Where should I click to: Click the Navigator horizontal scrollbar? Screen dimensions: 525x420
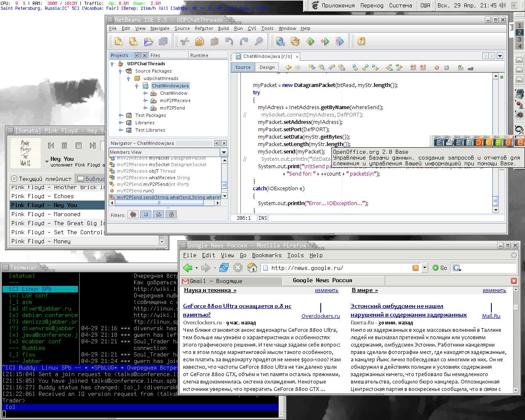click(166, 203)
